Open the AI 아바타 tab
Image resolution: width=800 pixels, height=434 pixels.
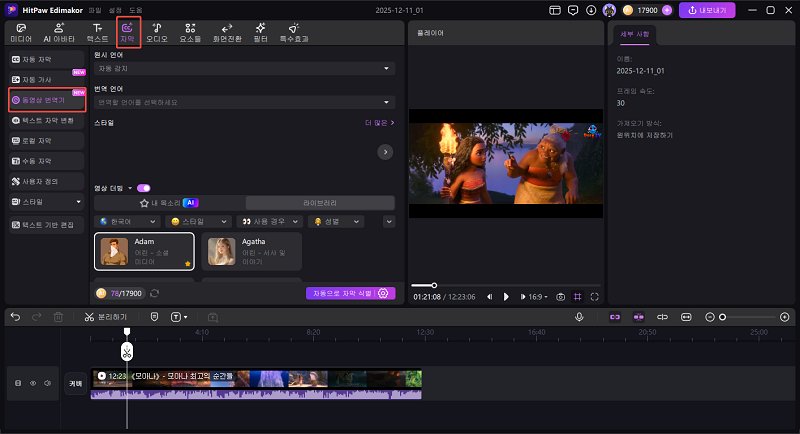pos(59,33)
